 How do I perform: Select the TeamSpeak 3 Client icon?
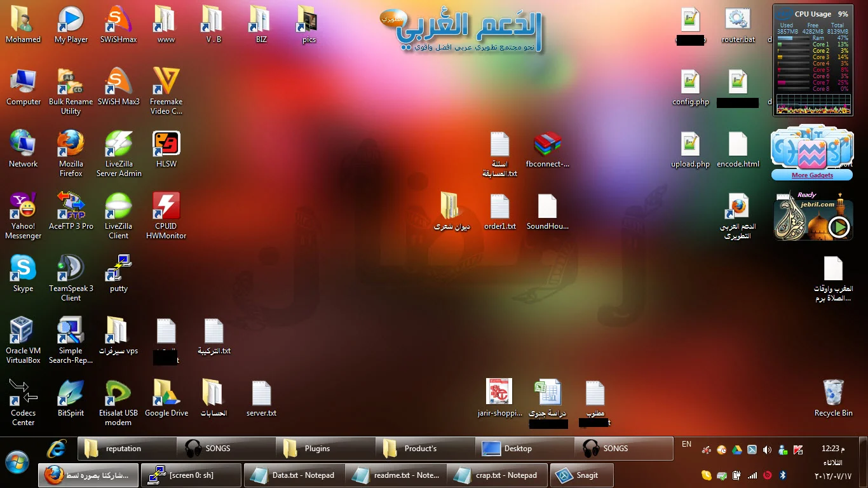(71, 269)
